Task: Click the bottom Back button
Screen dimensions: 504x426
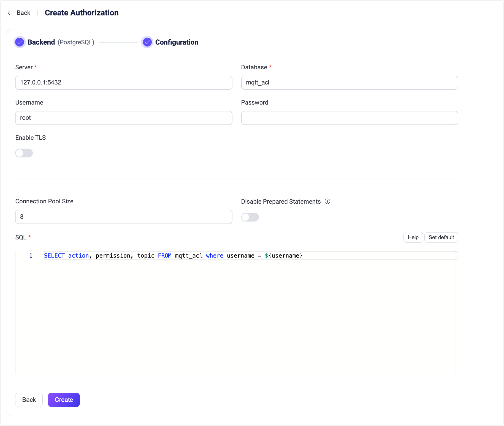Action: point(29,400)
